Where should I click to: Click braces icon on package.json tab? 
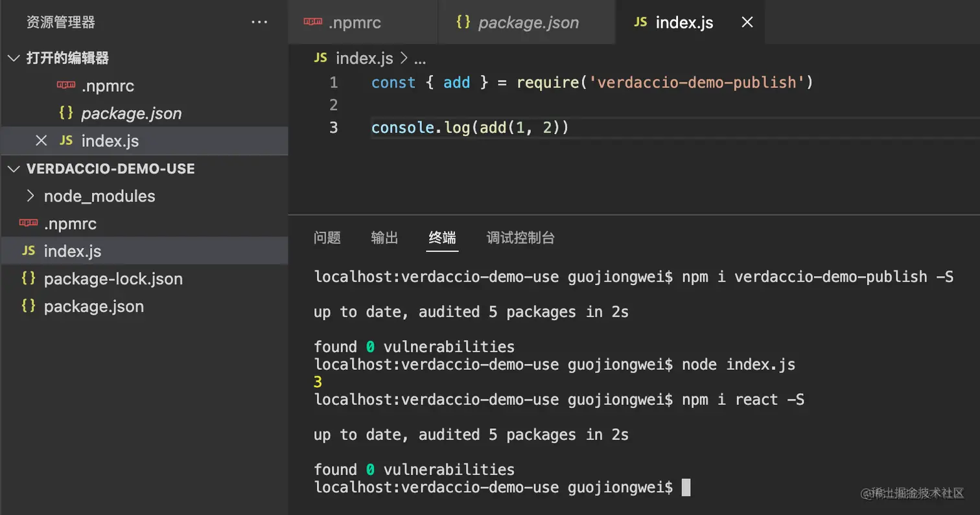463,22
